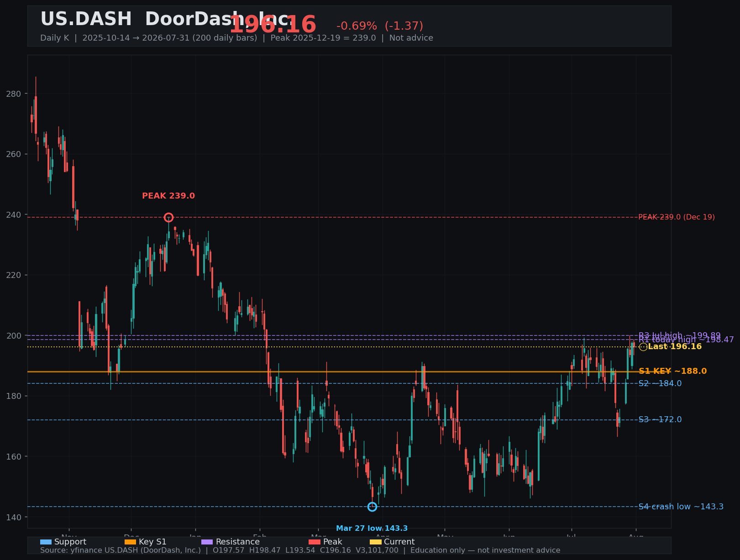Select the blue circle marker at the March 27 low
The height and width of the screenshot is (560, 740).
(372, 507)
